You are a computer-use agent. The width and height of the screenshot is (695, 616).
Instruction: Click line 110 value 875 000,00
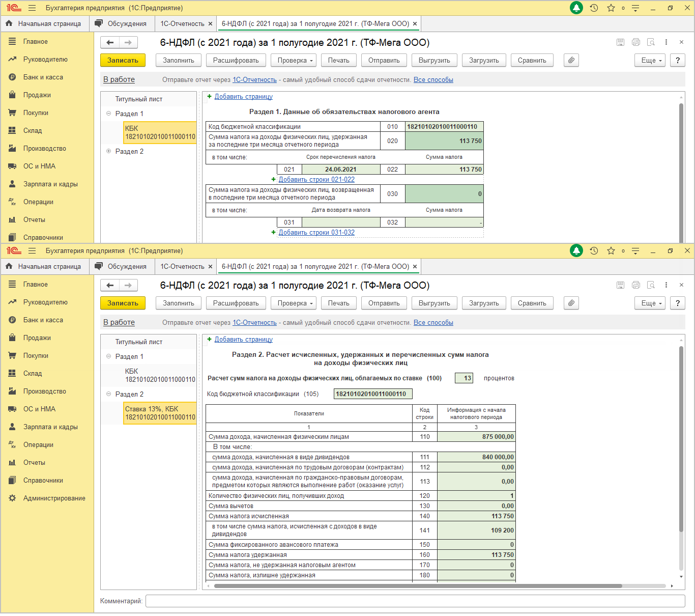476,437
